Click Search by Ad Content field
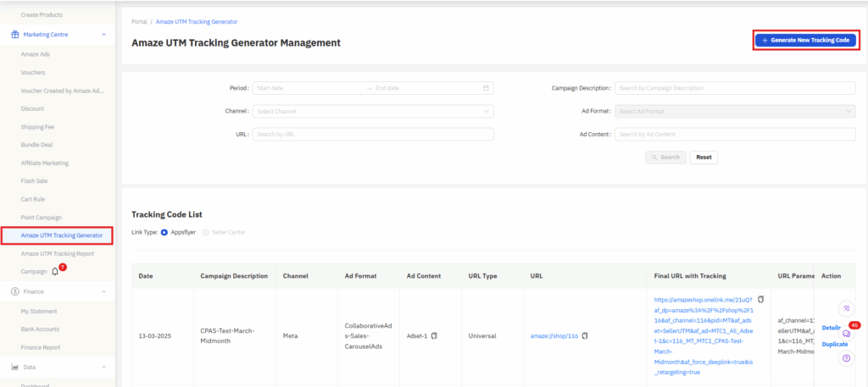868x387 pixels. 735,135
